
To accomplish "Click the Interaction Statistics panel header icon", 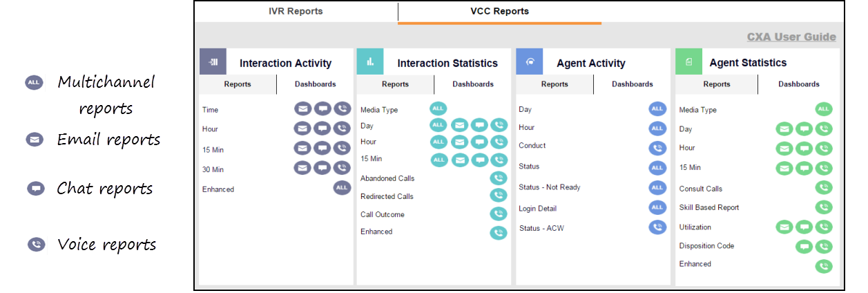I will coord(370,62).
